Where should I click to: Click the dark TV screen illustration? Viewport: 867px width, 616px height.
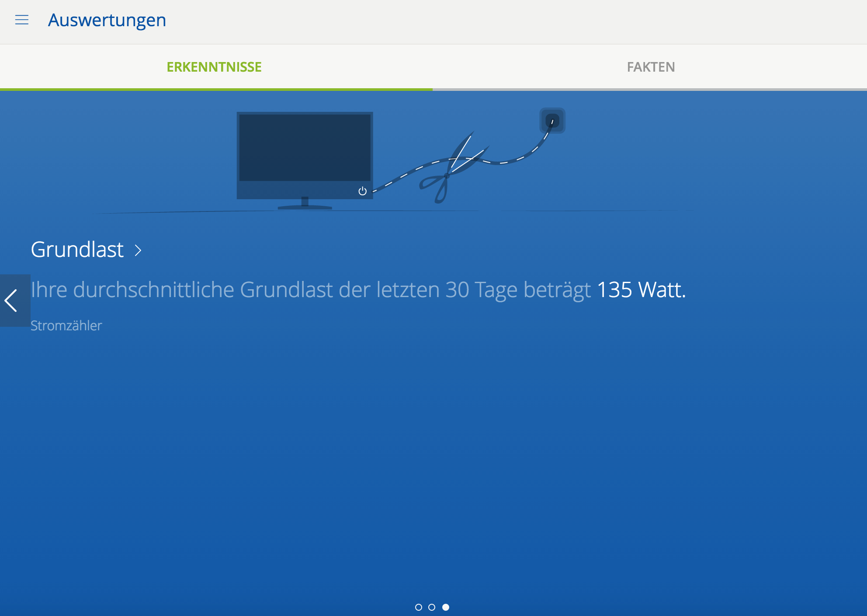point(305,148)
